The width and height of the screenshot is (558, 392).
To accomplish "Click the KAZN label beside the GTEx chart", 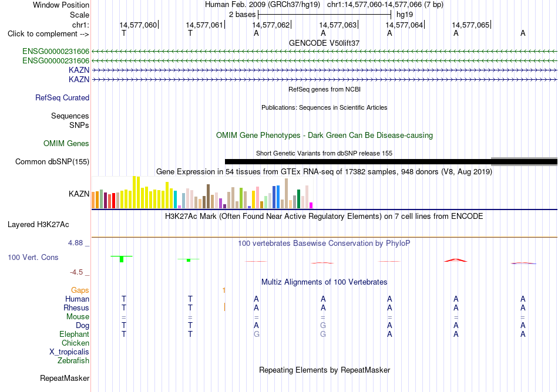I will tap(79, 194).
